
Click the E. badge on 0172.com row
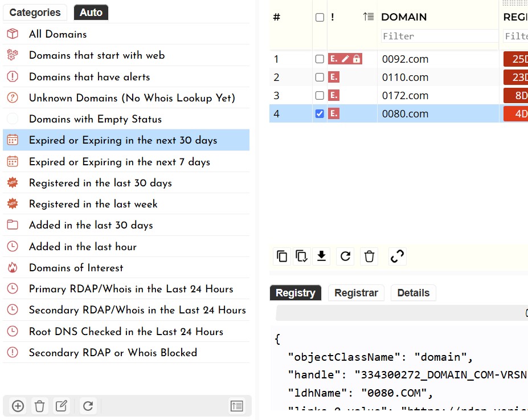point(334,95)
